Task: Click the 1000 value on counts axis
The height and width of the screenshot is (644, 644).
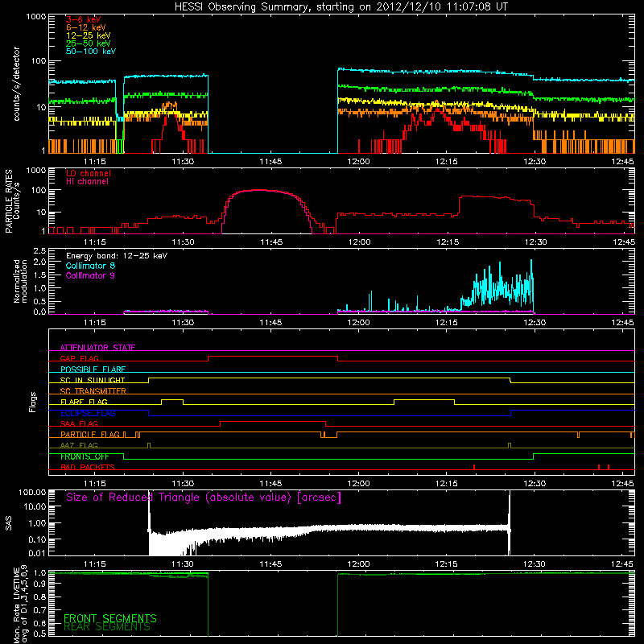Action: 35,17
